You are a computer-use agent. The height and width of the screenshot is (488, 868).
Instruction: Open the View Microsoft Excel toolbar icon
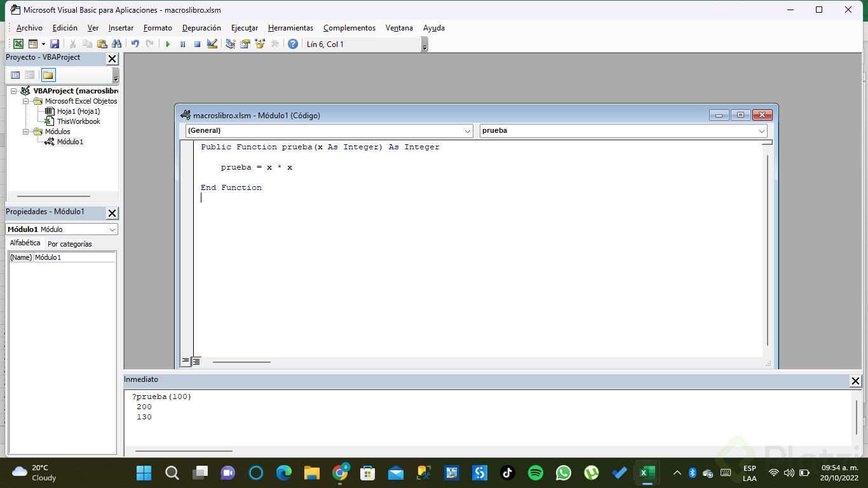click(x=18, y=44)
